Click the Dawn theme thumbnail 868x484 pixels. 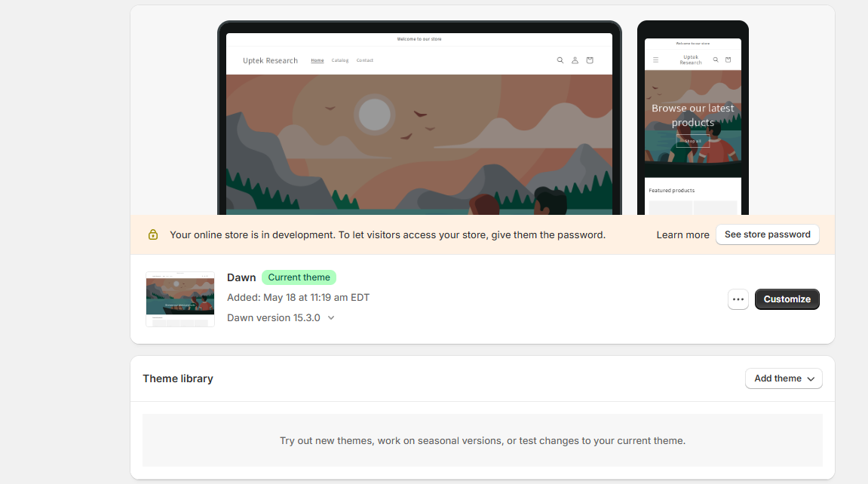pyautogui.click(x=180, y=299)
